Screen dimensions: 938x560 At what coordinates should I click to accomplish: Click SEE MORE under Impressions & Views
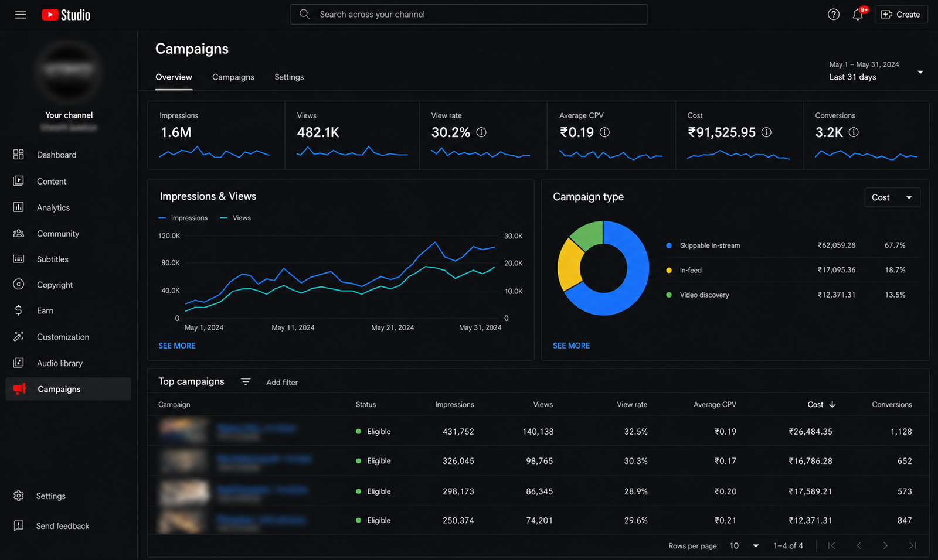[177, 346]
